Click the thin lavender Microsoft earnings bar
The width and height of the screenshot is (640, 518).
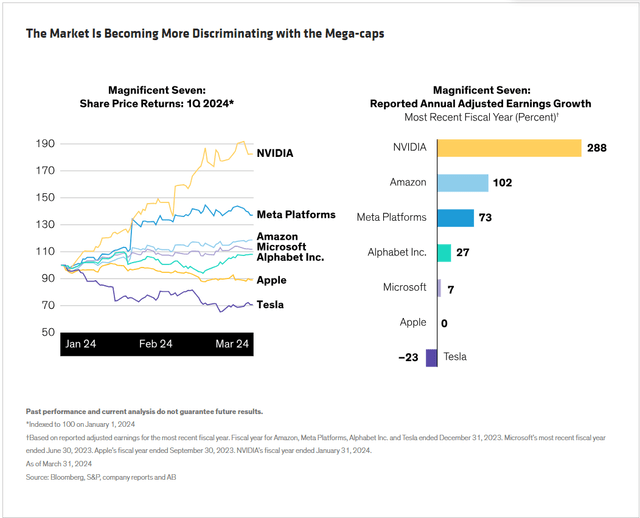coord(439,288)
